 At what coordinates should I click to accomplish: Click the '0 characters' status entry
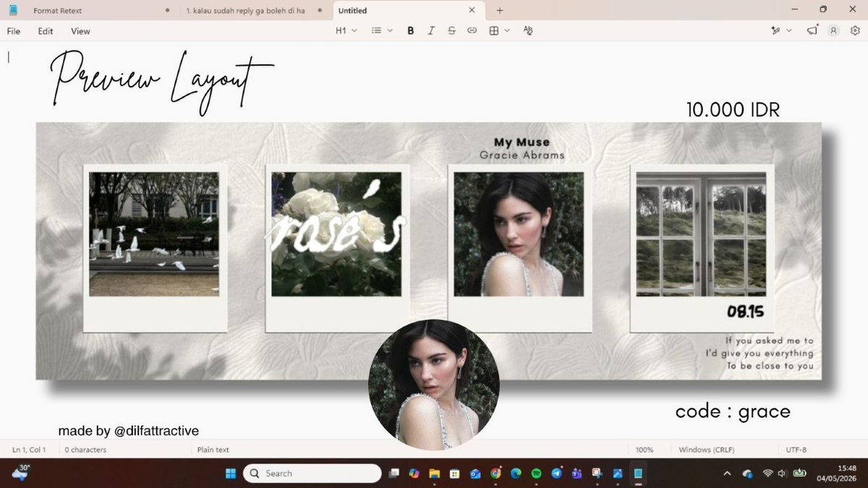85,450
